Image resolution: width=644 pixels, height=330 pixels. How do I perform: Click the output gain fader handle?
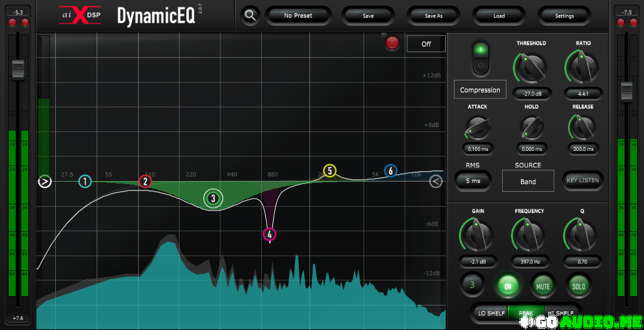tap(627, 91)
